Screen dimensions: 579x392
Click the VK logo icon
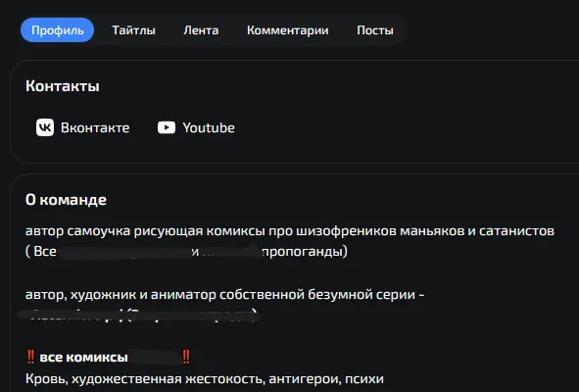pyautogui.click(x=45, y=127)
